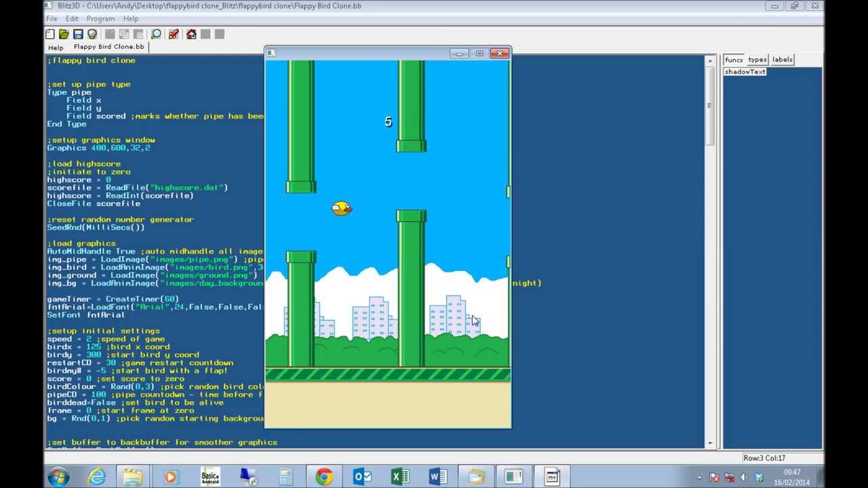This screenshot has width=868, height=488.
Task: Open the Help menu in menu bar
Action: pyautogui.click(x=131, y=18)
